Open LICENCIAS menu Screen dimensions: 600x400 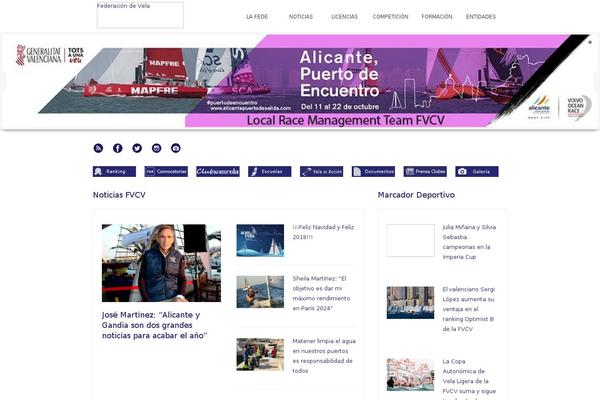pyautogui.click(x=344, y=17)
